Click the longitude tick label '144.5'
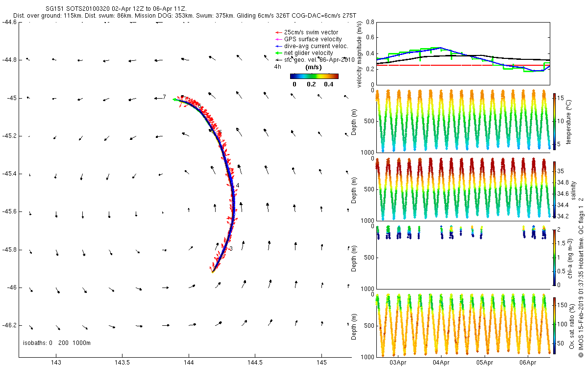The image size is (588, 368). 255,363
